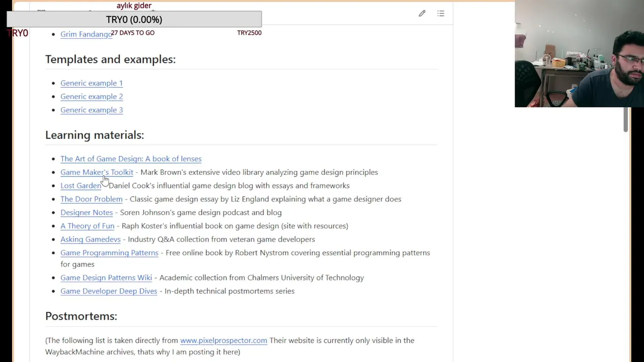Open the Grim Fandango link

[86, 34]
